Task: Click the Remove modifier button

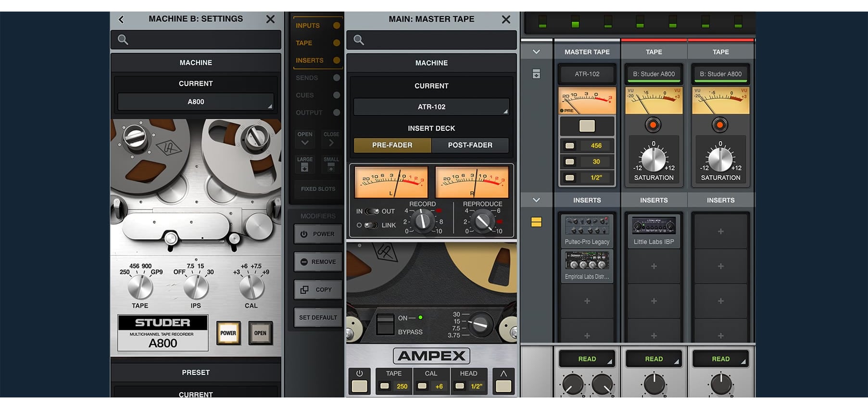Action: pyautogui.click(x=318, y=262)
